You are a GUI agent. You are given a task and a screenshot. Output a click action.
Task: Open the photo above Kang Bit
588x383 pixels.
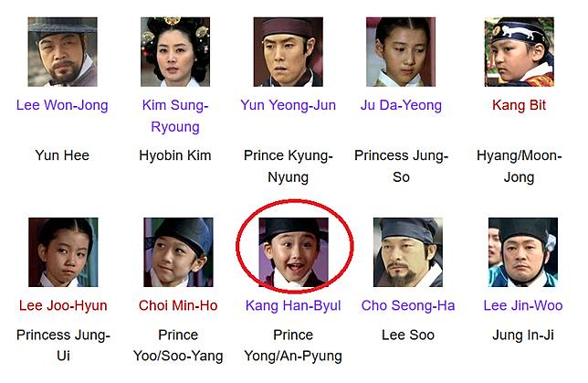[519, 52]
